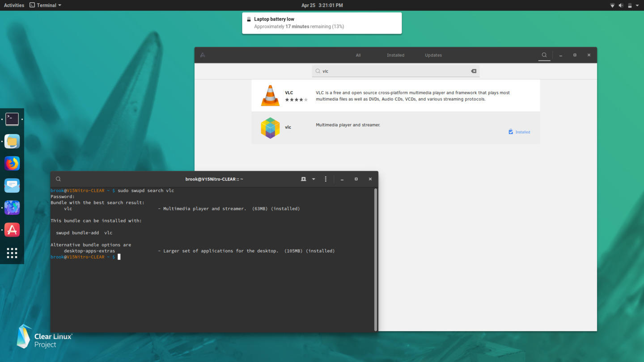Image resolution: width=644 pixels, height=362 pixels.
Task: Maximize the terminal window
Action: tap(356, 179)
